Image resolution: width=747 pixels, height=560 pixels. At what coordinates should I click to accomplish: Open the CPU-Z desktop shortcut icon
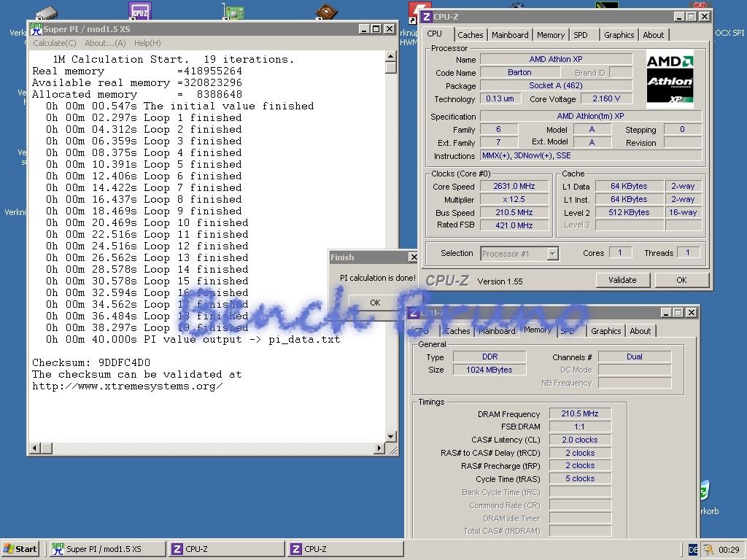tap(139, 10)
